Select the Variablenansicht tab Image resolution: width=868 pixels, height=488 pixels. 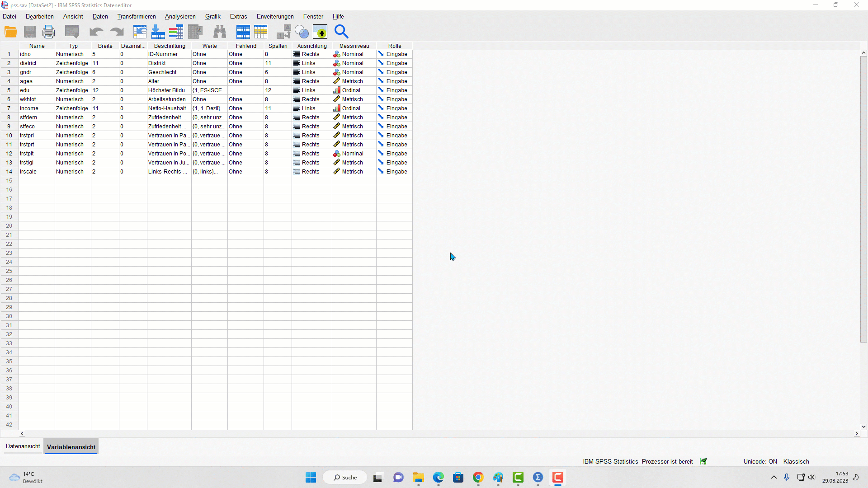pos(71,447)
